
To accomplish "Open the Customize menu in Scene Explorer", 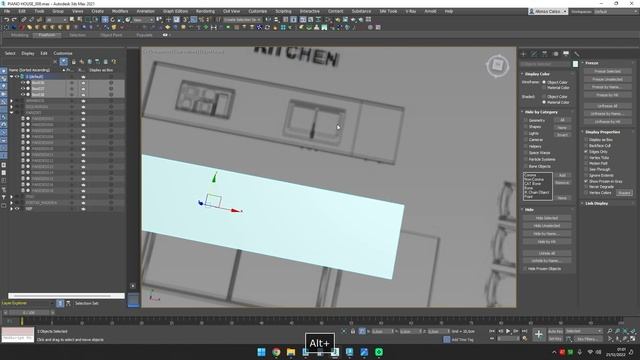I will click(x=63, y=53).
